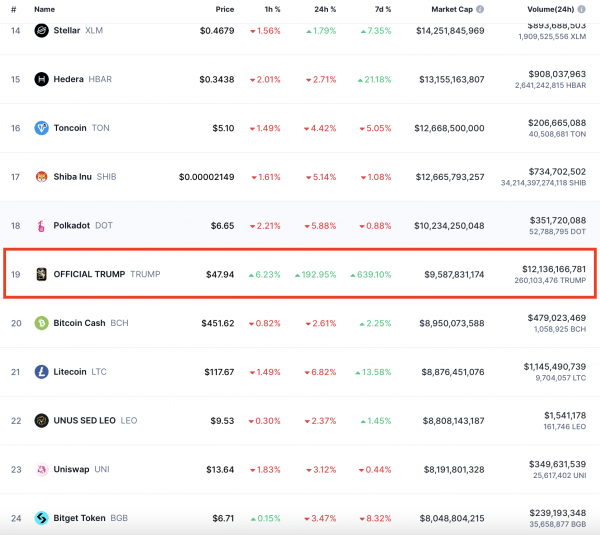
Task: Open the OFFICIAL TRUMP coin name link
Action: tap(89, 274)
